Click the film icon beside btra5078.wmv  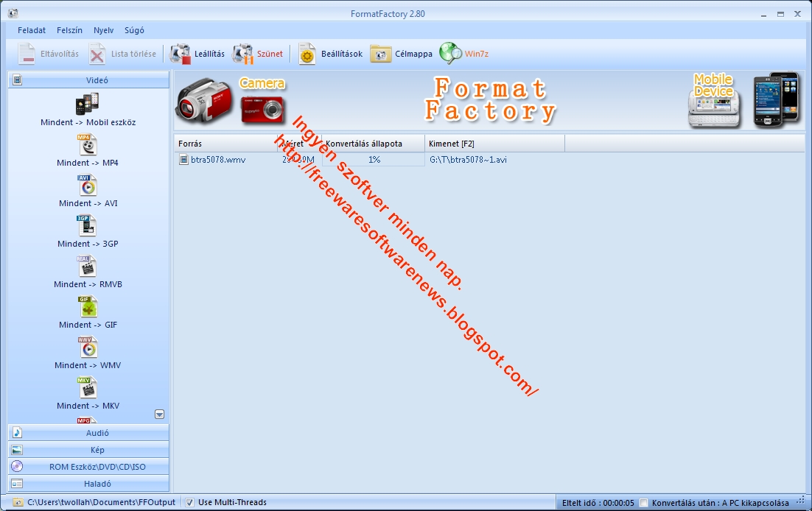183,160
